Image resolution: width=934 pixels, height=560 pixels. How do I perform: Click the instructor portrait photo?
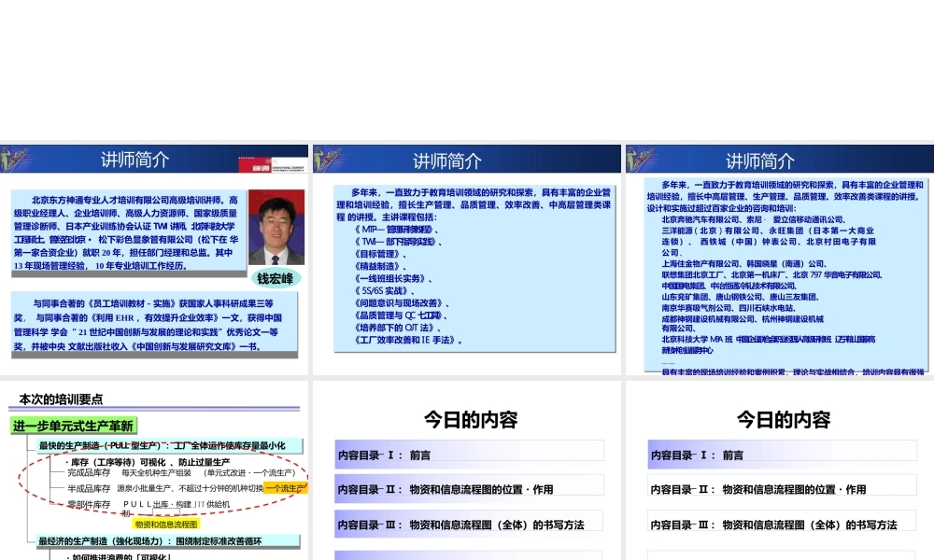point(276,227)
